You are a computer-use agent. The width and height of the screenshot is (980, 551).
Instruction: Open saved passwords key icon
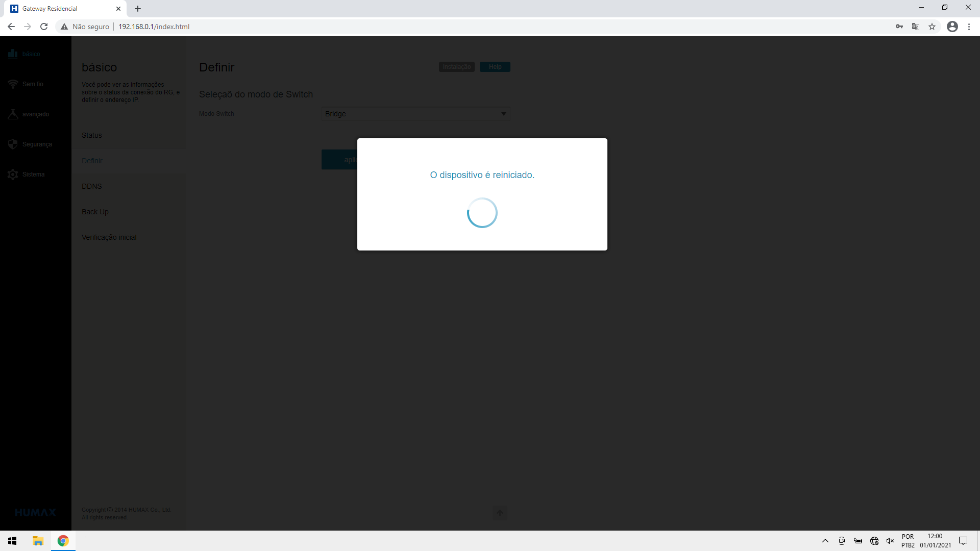coord(899,27)
